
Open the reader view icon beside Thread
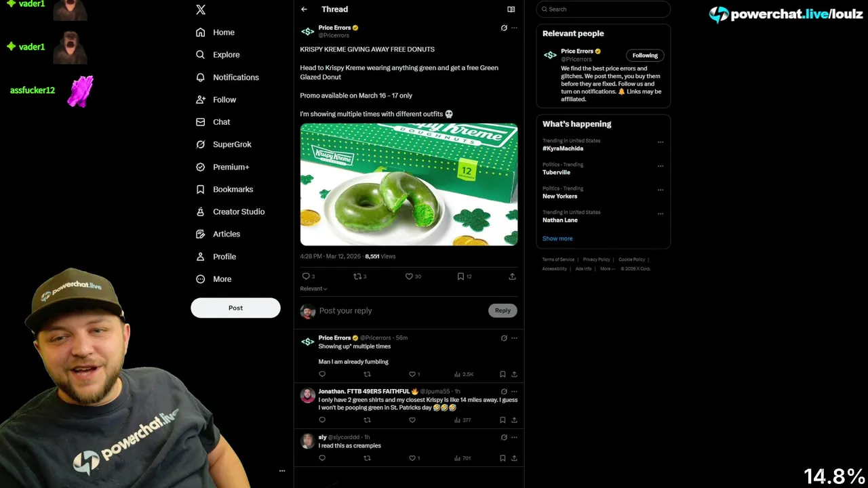pos(511,9)
